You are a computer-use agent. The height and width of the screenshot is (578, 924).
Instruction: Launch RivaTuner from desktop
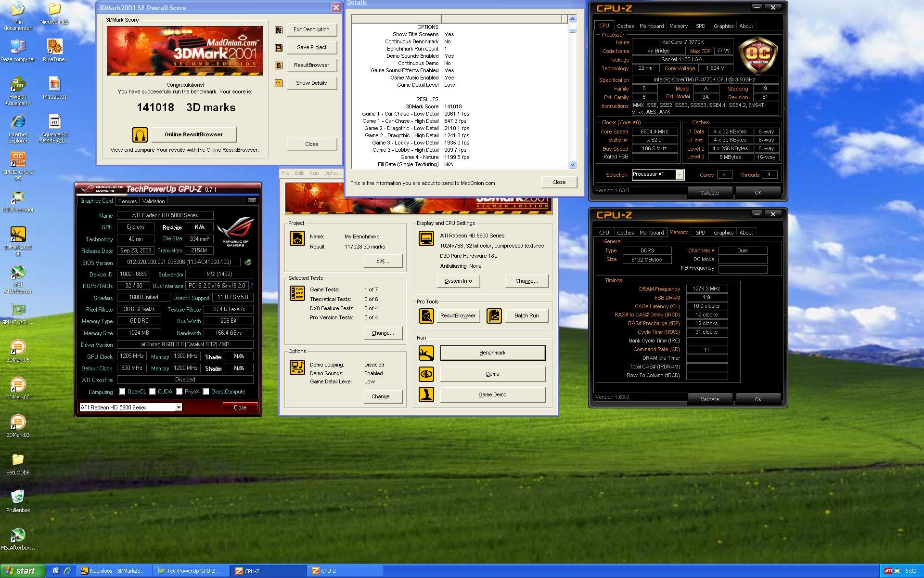click(54, 51)
